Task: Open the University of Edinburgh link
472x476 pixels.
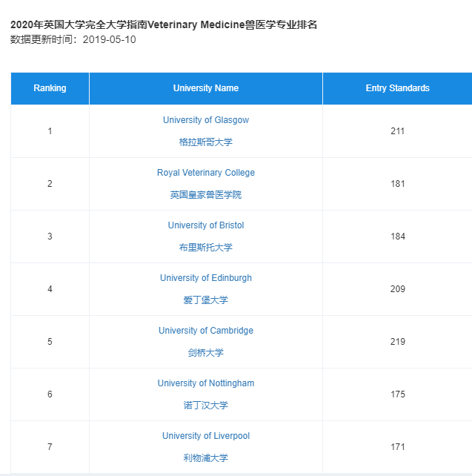Action: point(205,278)
